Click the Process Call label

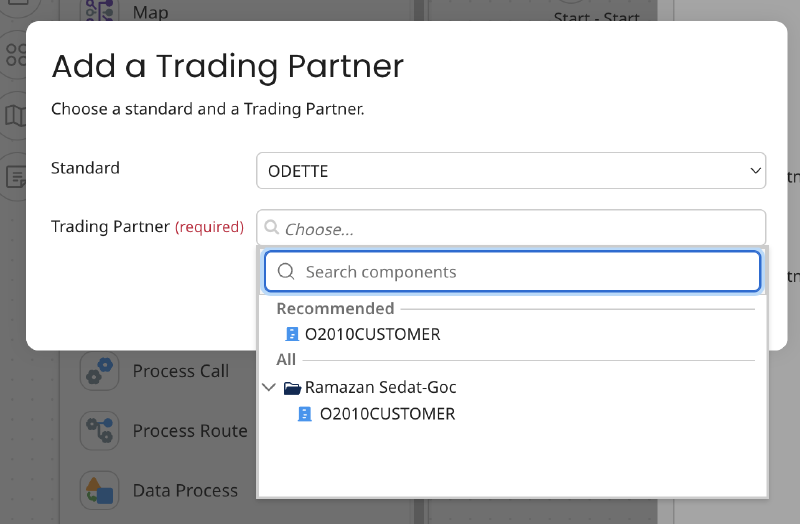(181, 371)
